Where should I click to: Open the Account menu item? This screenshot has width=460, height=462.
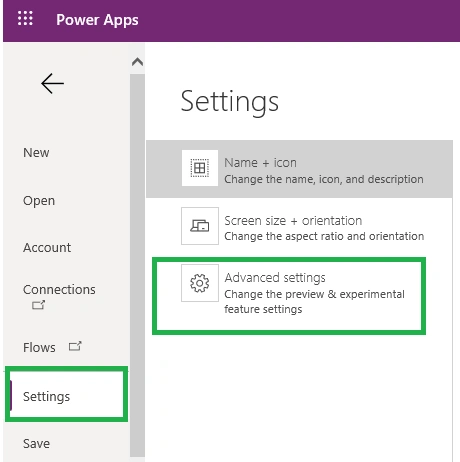pyautogui.click(x=47, y=248)
